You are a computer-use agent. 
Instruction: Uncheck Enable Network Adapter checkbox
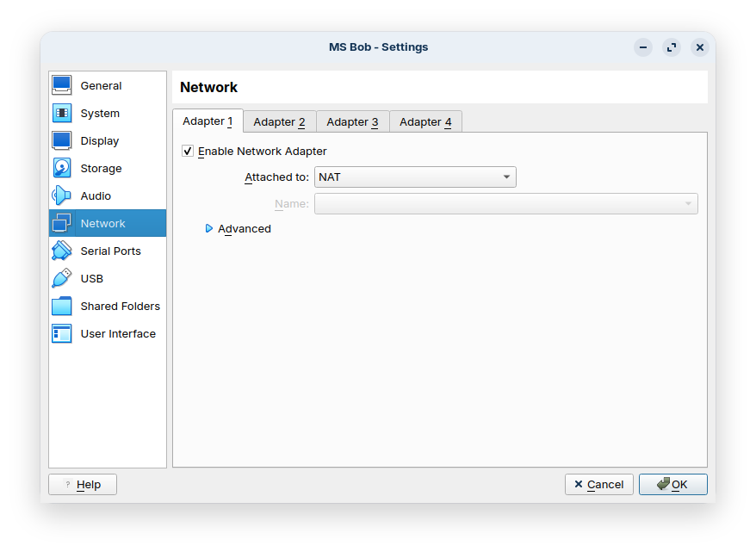point(188,152)
